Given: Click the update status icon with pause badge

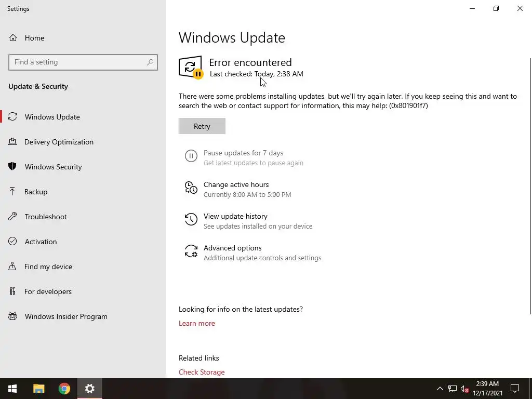Looking at the screenshot, I should pos(191,67).
